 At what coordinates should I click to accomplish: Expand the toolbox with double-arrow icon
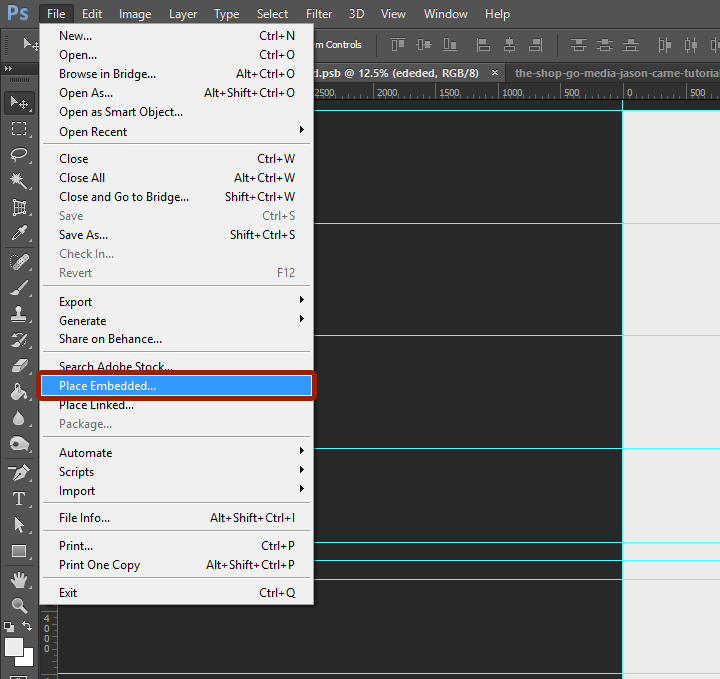tap(8, 68)
